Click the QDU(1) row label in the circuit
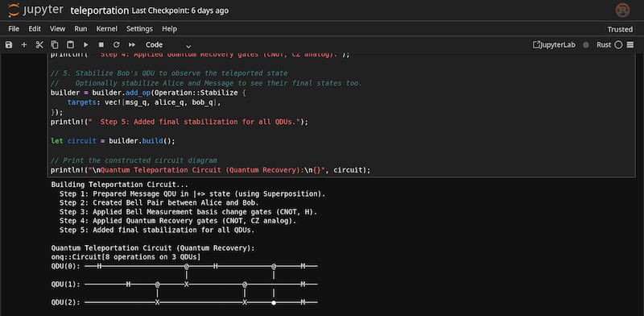The width and height of the screenshot is (644, 316). tap(65, 285)
